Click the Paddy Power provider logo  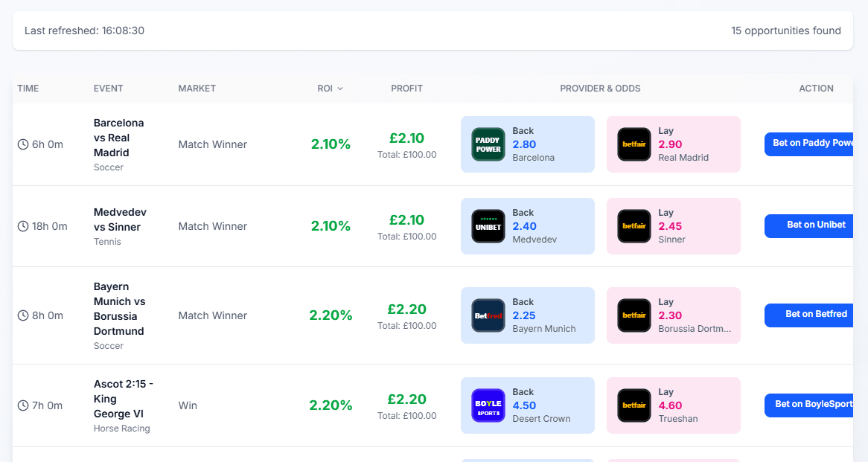pyautogui.click(x=487, y=144)
